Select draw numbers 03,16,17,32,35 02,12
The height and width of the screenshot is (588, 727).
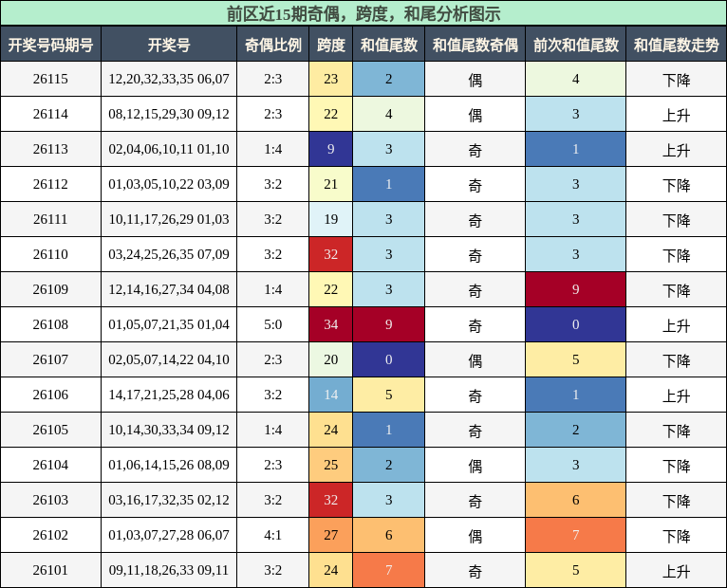169,500
